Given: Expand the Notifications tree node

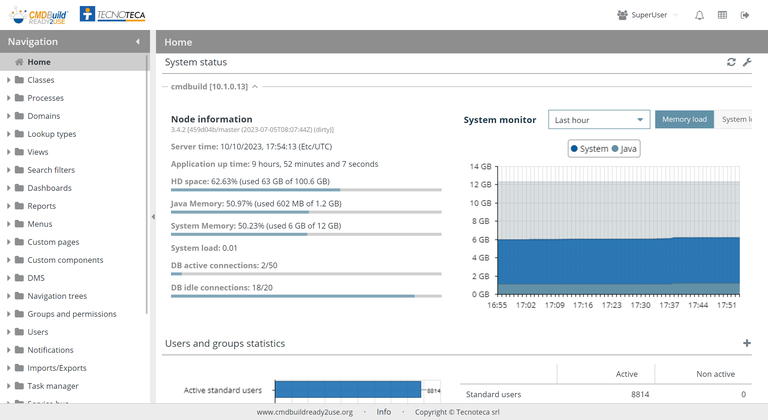Looking at the screenshot, I should [x=8, y=350].
